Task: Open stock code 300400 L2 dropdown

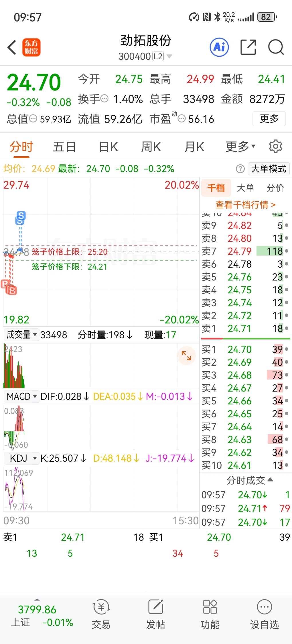Action: [145, 56]
